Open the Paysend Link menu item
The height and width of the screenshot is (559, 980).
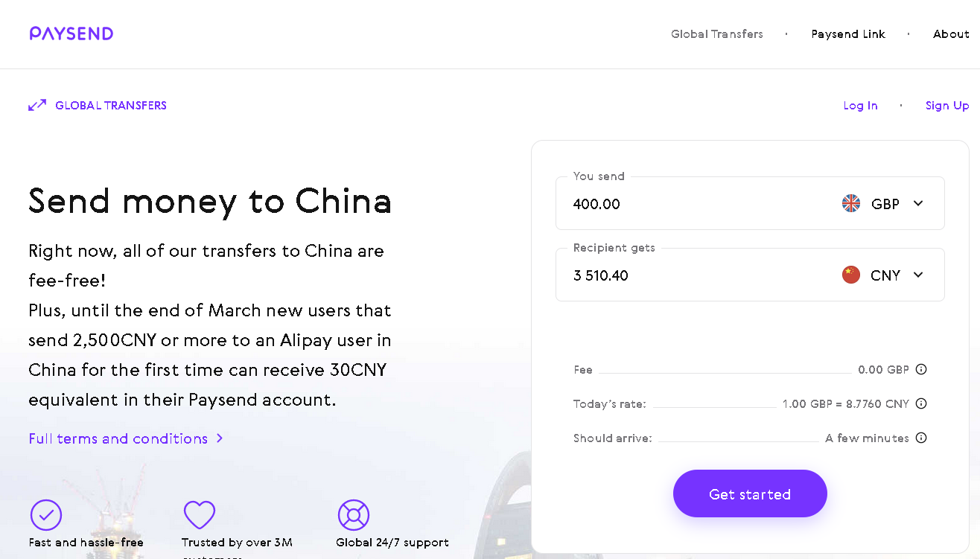point(848,34)
